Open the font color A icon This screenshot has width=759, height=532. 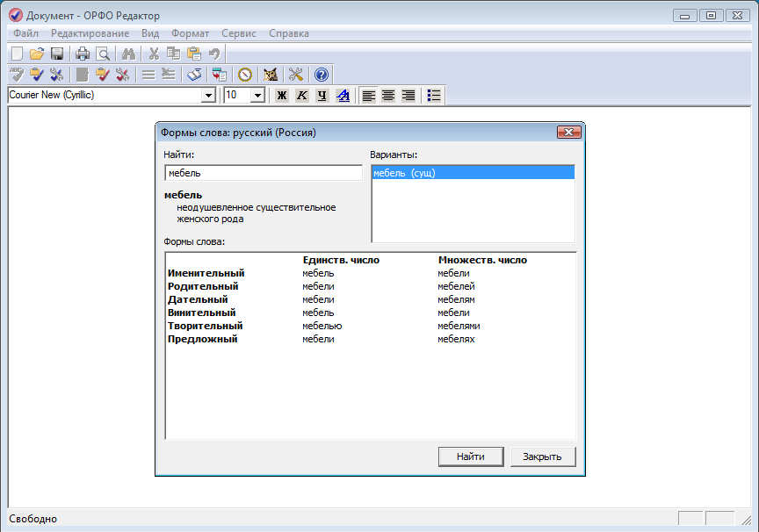(x=343, y=96)
